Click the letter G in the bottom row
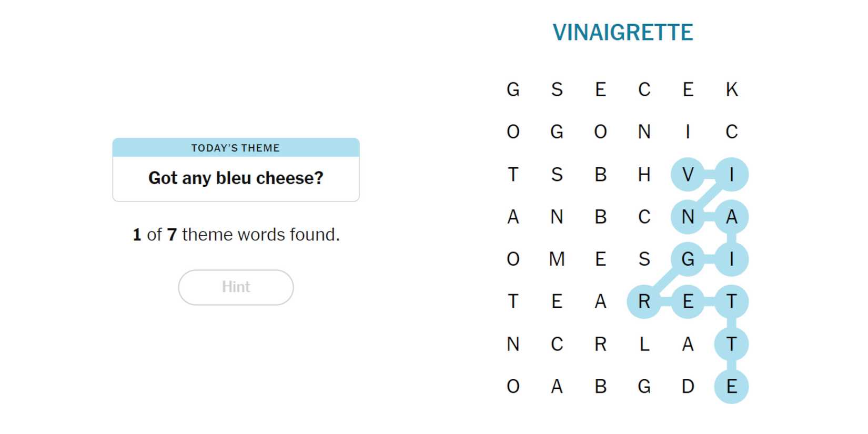This screenshot has height=434, width=868. 644,387
